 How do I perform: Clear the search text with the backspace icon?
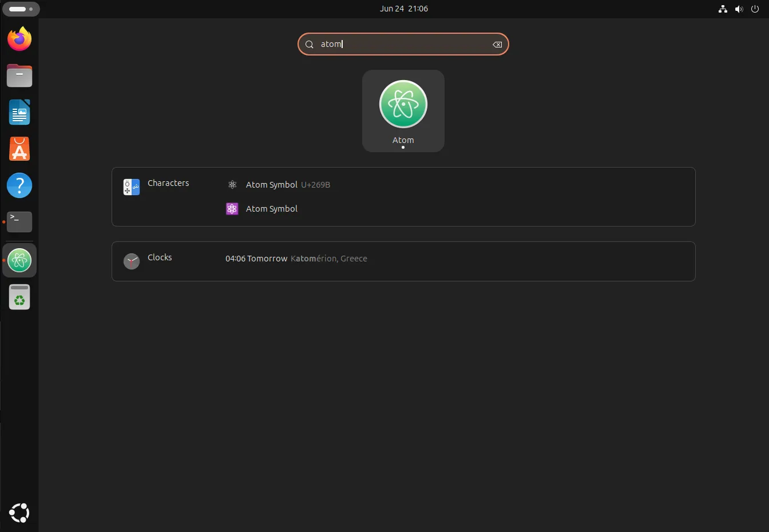(x=497, y=45)
